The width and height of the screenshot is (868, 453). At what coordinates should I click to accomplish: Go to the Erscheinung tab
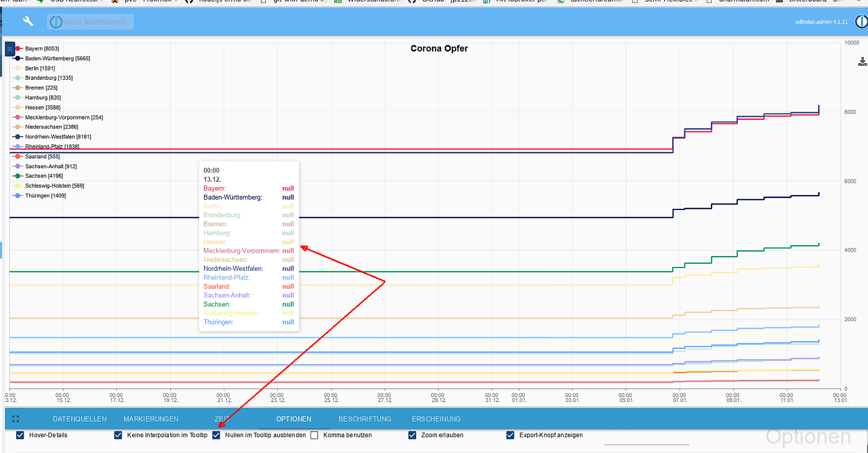[x=436, y=419]
